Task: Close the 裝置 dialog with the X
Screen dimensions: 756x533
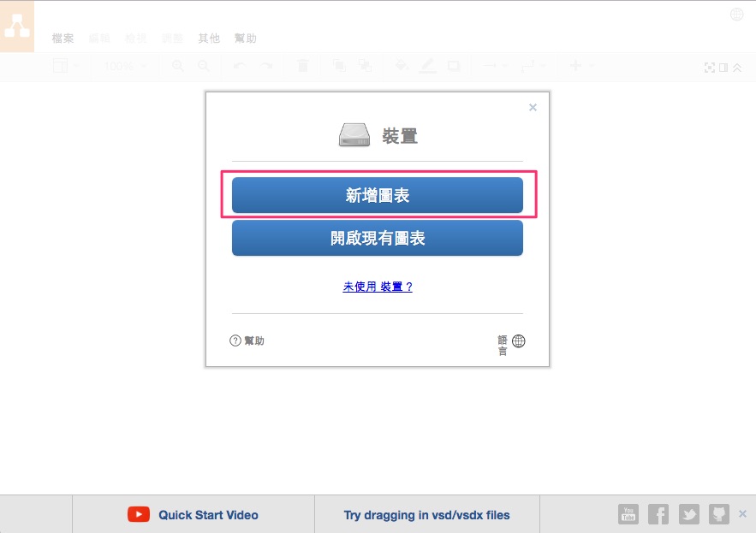Action: pyautogui.click(x=533, y=107)
